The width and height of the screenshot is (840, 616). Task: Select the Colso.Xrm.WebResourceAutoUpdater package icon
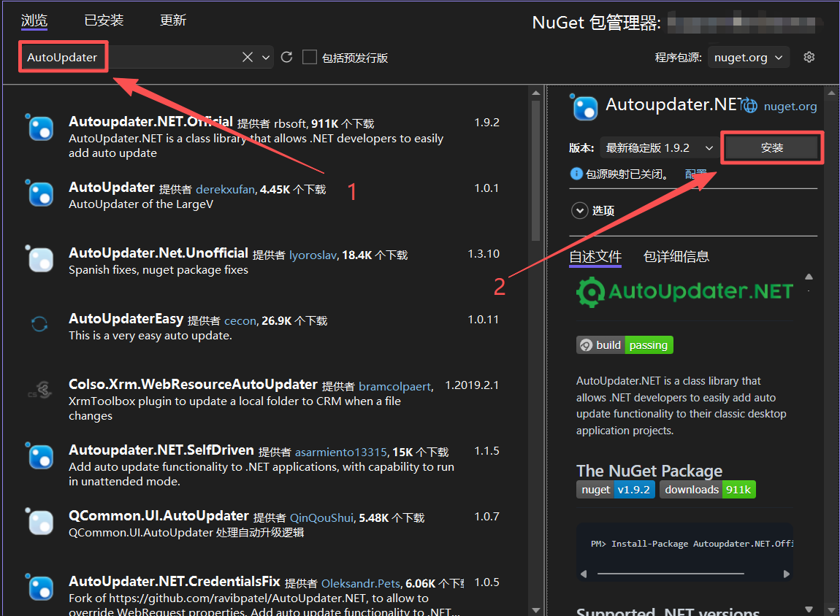[x=41, y=390]
